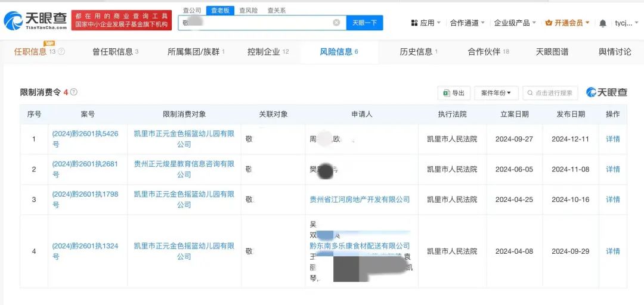
Task: Select the 查老板 search tab
Action: (x=220, y=11)
